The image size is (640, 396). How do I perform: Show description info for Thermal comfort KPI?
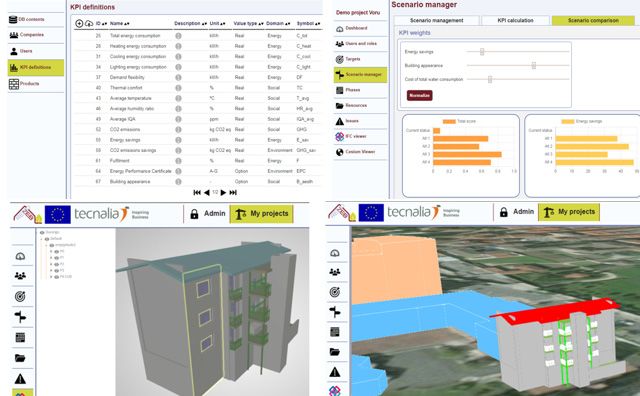click(x=178, y=88)
